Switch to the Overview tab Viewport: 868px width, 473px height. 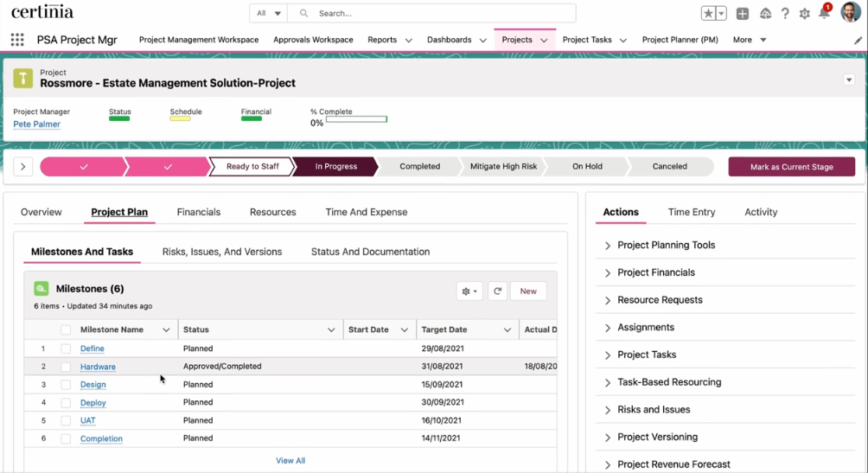(41, 212)
